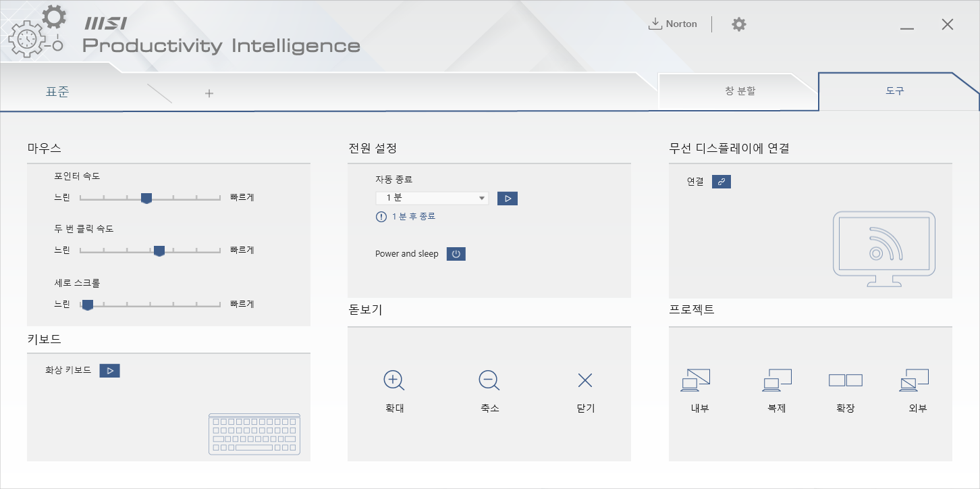Click the wireless display connect link icon
Screen dimensions: 980x489
(722, 182)
